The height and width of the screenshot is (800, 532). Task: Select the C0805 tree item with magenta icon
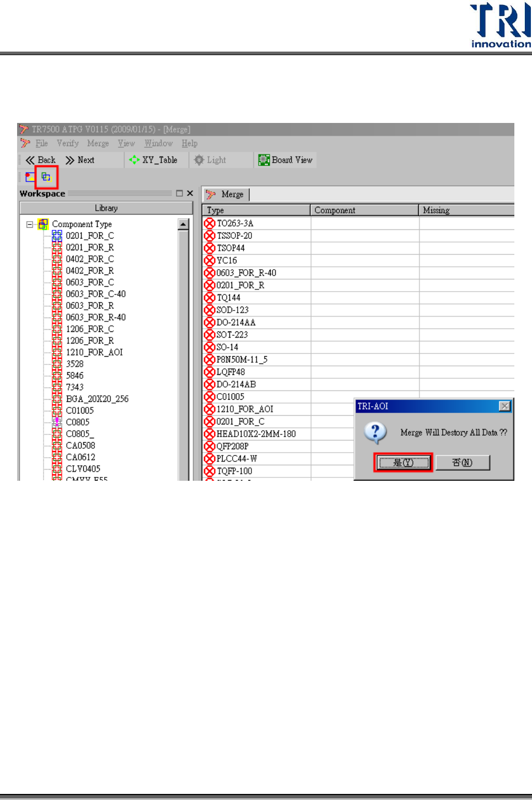click(x=78, y=422)
